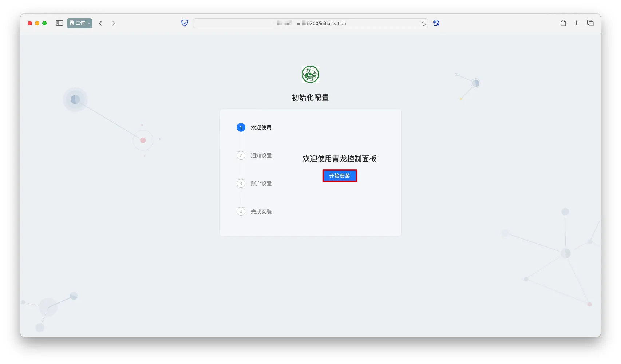The height and width of the screenshot is (364, 621).
Task: Open the 工作 profile dropdown
Action: [x=79, y=23]
